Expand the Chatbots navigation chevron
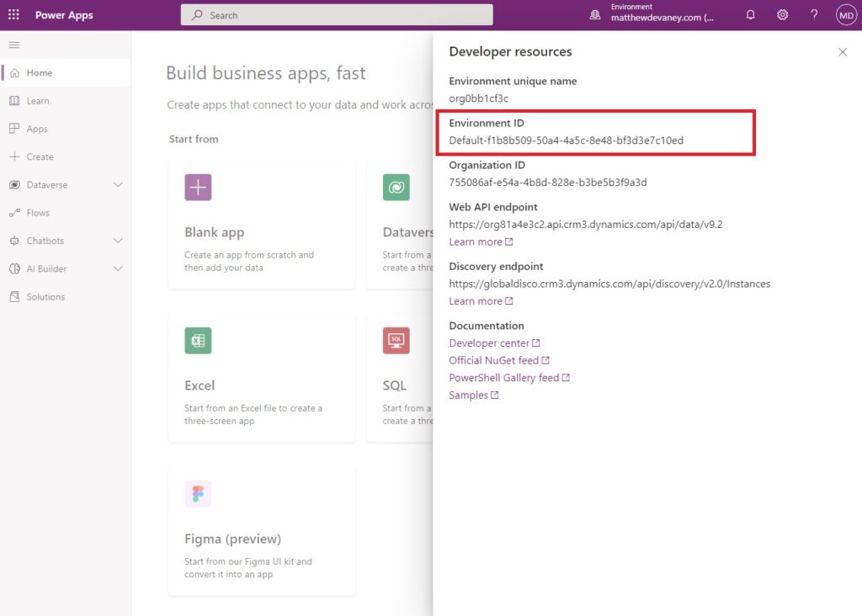 click(x=118, y=241)
